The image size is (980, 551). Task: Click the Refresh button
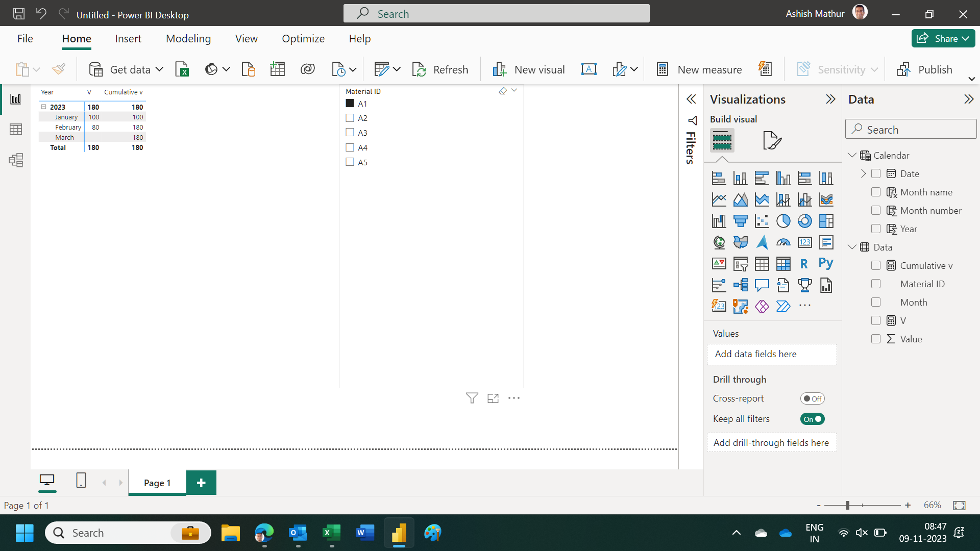coord(440,69)
